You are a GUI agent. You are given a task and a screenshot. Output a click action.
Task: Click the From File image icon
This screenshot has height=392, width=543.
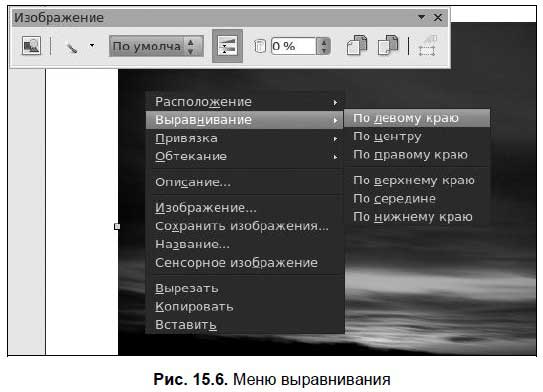(31, 46)
